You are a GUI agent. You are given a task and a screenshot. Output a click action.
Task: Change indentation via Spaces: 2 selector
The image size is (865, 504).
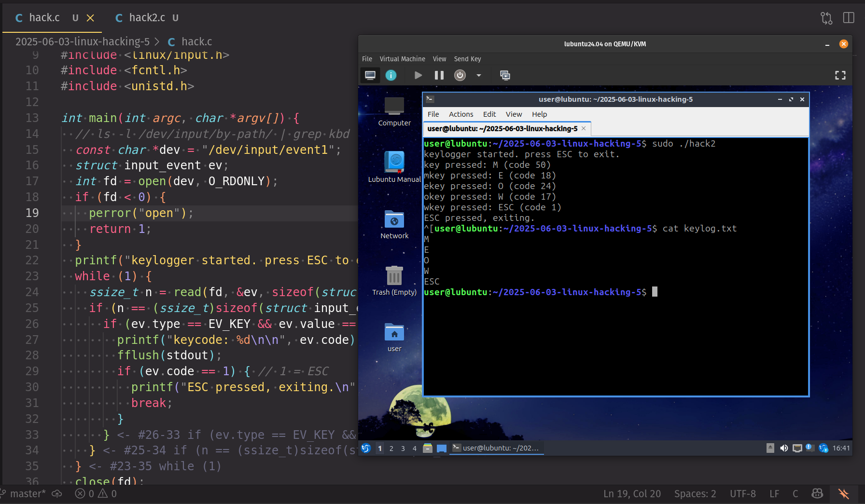point(695,493)
